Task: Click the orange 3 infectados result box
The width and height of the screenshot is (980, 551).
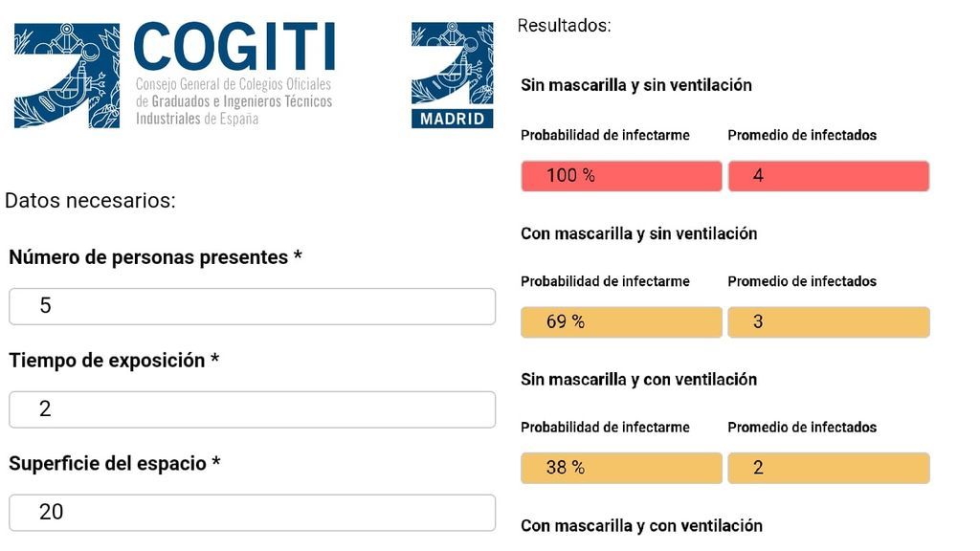Action: [828, 321]
